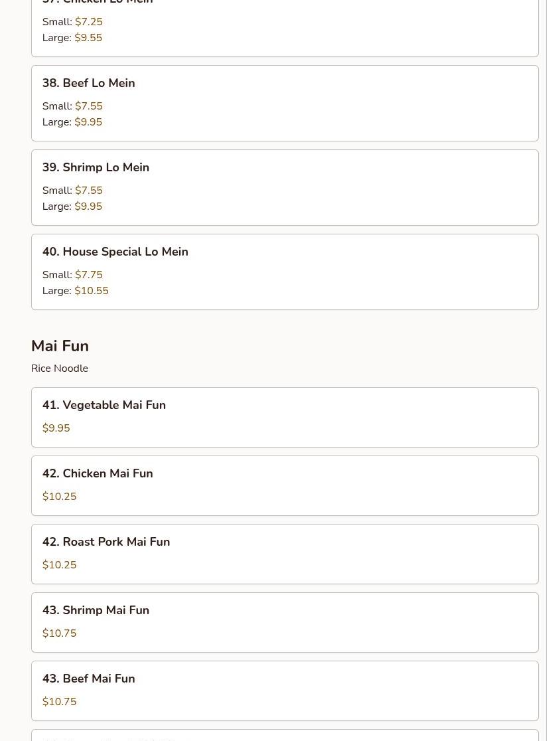Choose Shrimp Lo Mein small price $7.55
This screenshot has height=741, width=560.
click(x=88, y=191)
